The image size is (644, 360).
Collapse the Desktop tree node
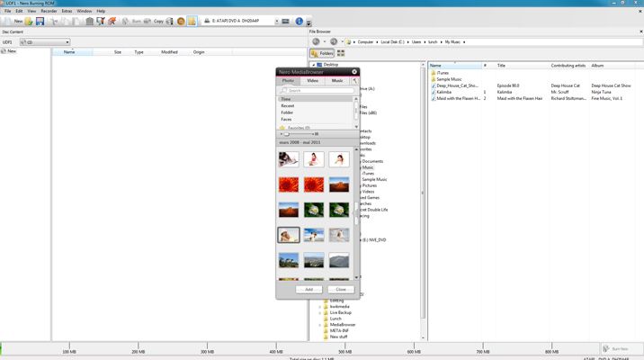pyautogui.click(x=314, y=65)
